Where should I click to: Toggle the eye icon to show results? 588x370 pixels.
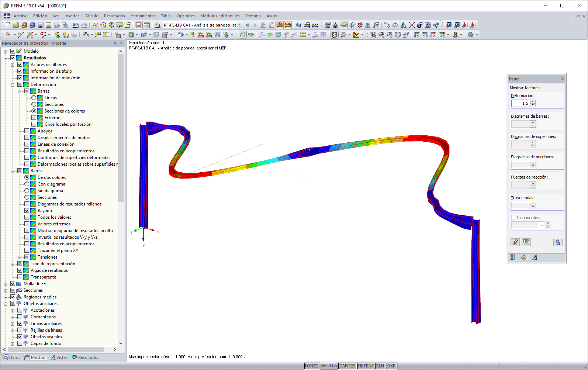(x=280, y=25)
